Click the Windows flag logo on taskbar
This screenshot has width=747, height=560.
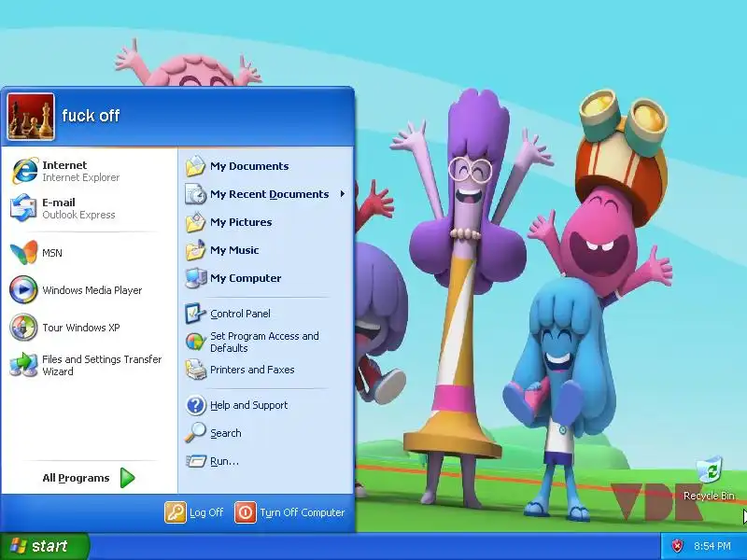pos(18,546)
